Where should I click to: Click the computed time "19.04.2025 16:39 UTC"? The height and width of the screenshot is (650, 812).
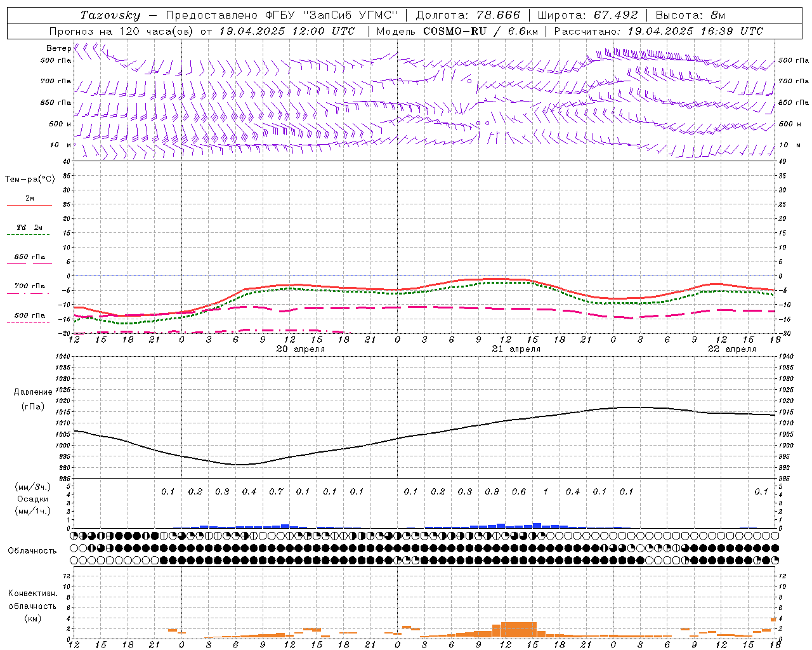695,31
